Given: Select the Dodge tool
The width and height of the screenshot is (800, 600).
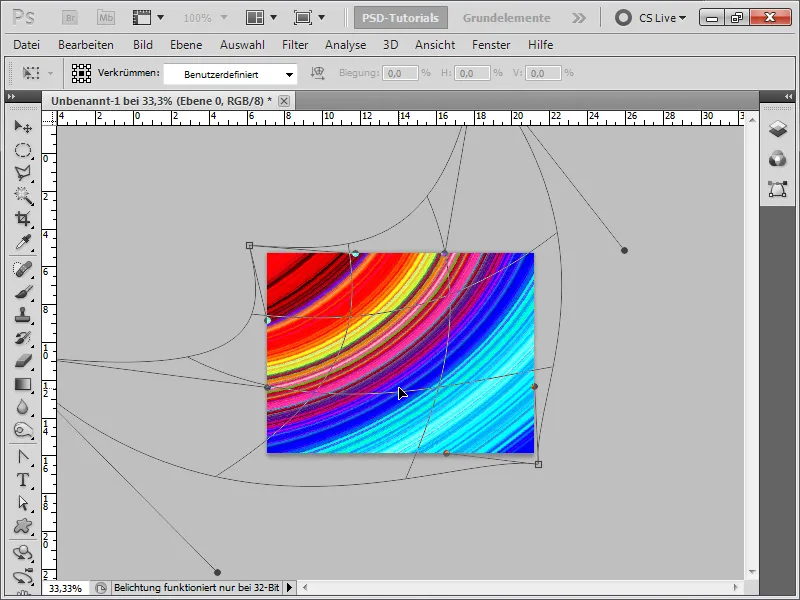Looking at the screenshot, I should point(23,431).
